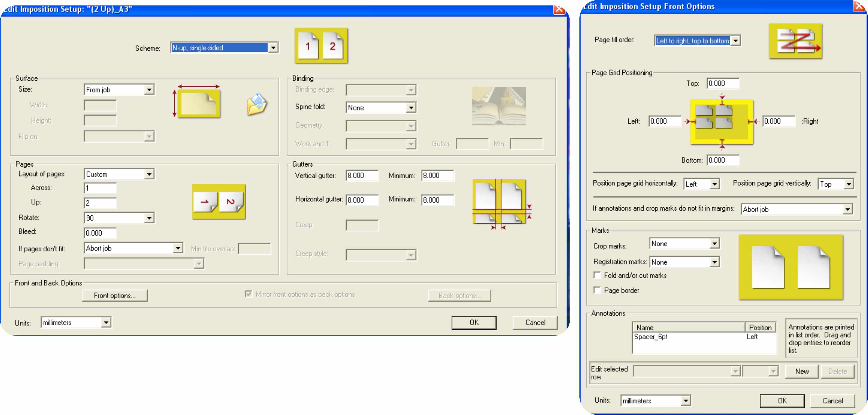Click the Front options... button
This screenshot has width=868, height=415.
(x=115, y=295)
